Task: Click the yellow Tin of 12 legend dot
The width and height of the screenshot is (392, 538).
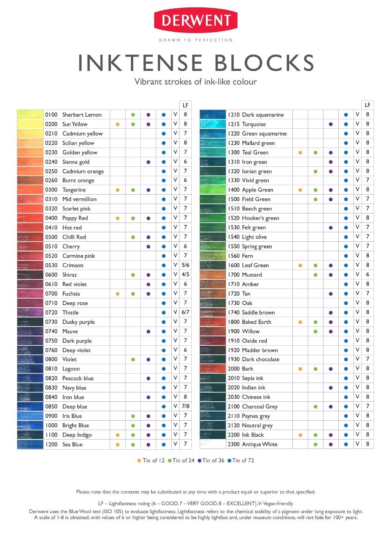Action: tap(139, 461)
